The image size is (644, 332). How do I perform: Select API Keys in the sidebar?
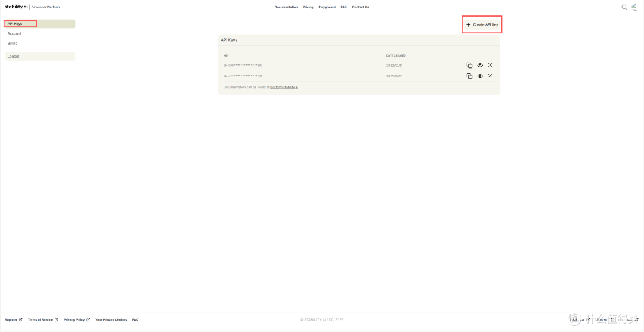click(x=40, y=24)
